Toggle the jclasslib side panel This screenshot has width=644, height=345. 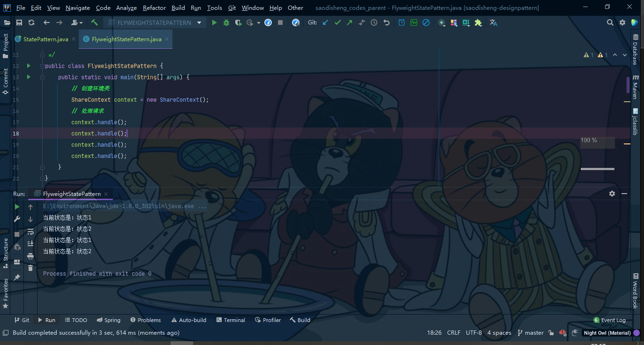click(x=636, y=122)
